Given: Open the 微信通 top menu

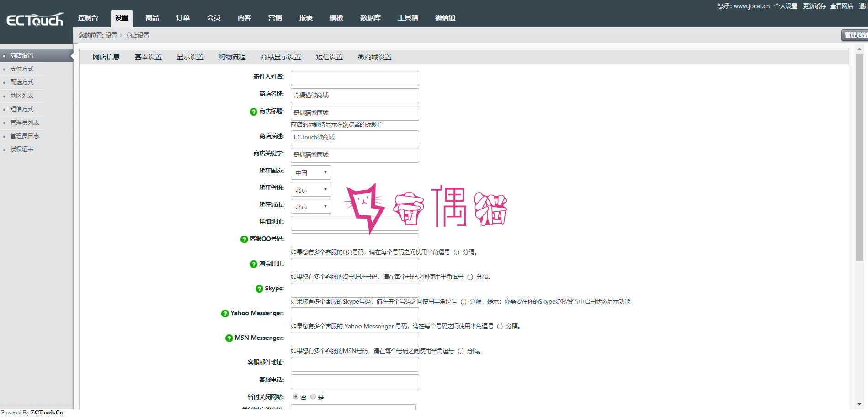Looking at the screenshot, I should coord(445,18).
